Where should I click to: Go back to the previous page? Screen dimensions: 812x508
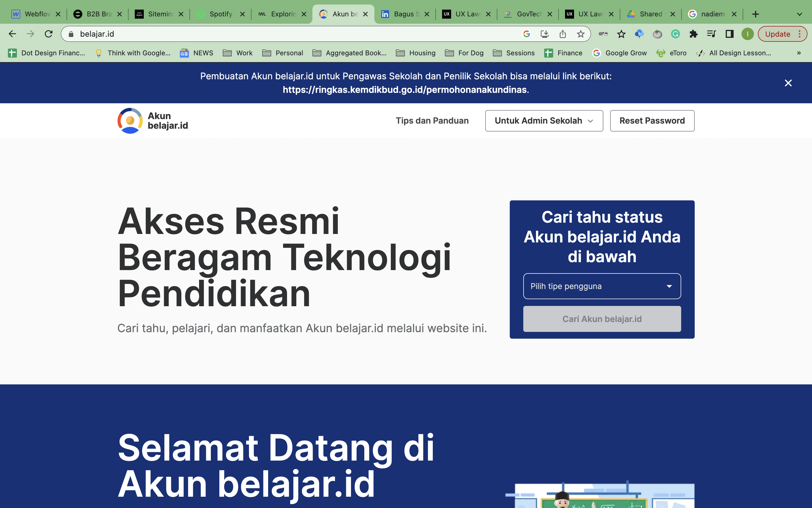click(x=12, y=34)
